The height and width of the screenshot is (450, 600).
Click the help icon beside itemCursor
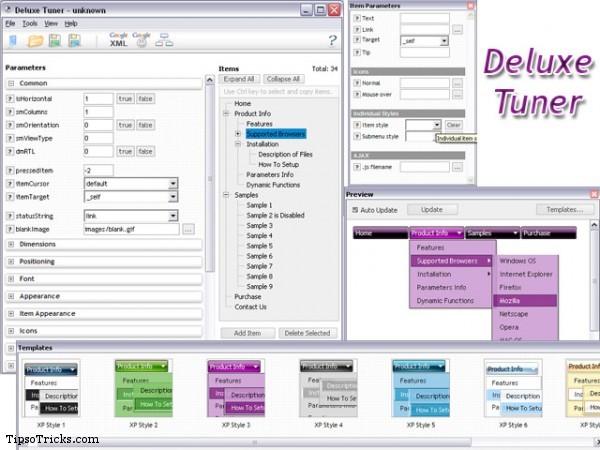[10, 184]
